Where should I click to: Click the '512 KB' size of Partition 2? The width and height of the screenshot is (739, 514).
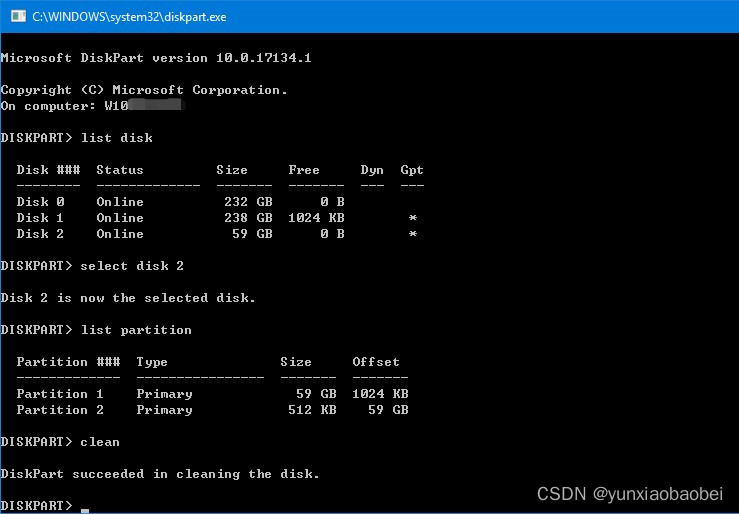(x=312, y=410)
